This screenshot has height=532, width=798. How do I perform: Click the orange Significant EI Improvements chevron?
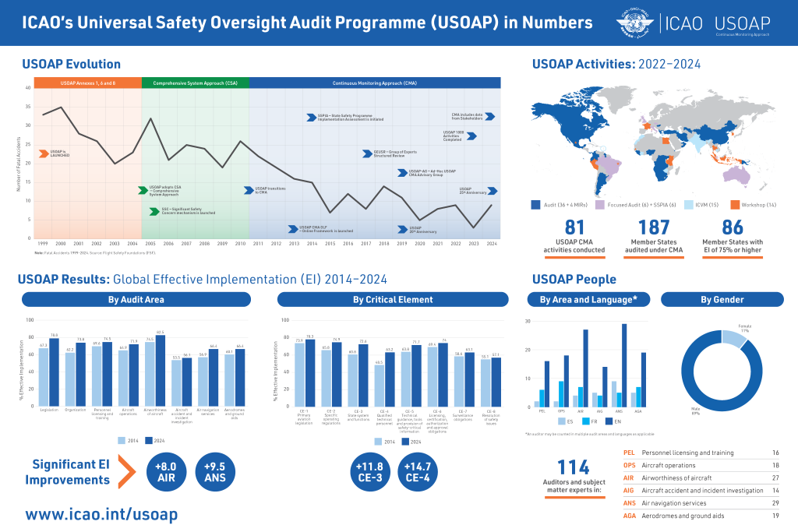coord(128,470)
